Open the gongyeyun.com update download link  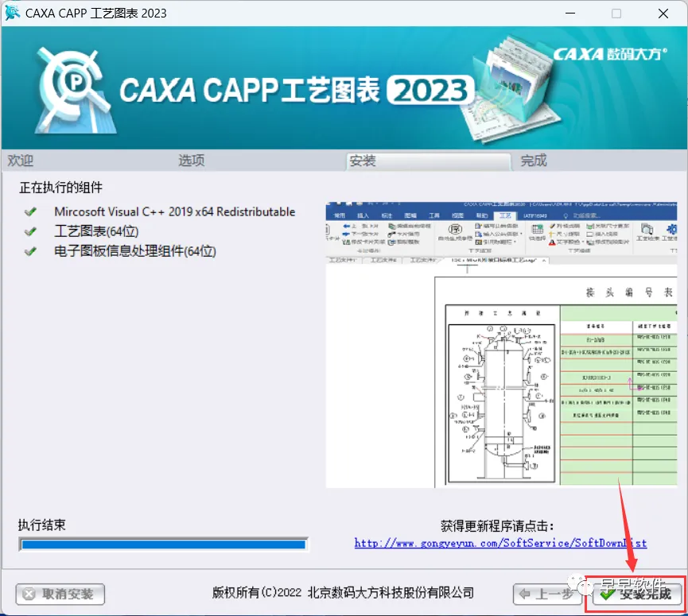(x=500, y=543)
